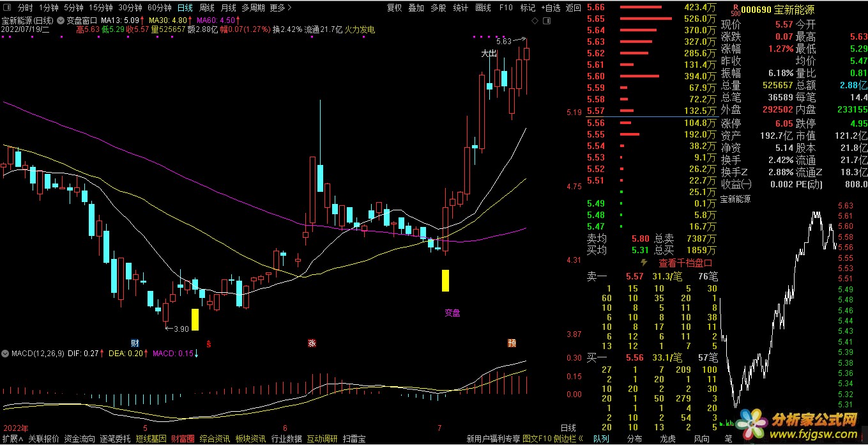Click the 变盘窗口 indicator name
This screenshot has height=445, width=868.
[82, 20]
